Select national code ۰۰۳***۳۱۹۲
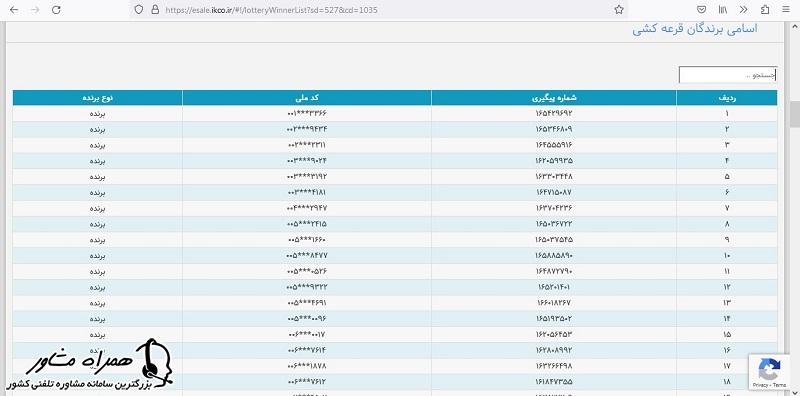800x396 pixels. coord(307,177)
